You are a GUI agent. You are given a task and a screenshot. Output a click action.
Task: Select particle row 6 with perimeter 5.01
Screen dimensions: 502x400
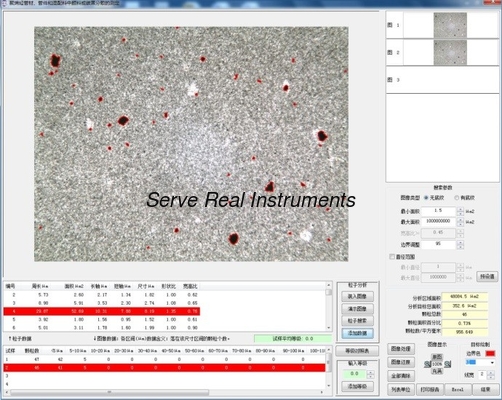tap(102, 328)
